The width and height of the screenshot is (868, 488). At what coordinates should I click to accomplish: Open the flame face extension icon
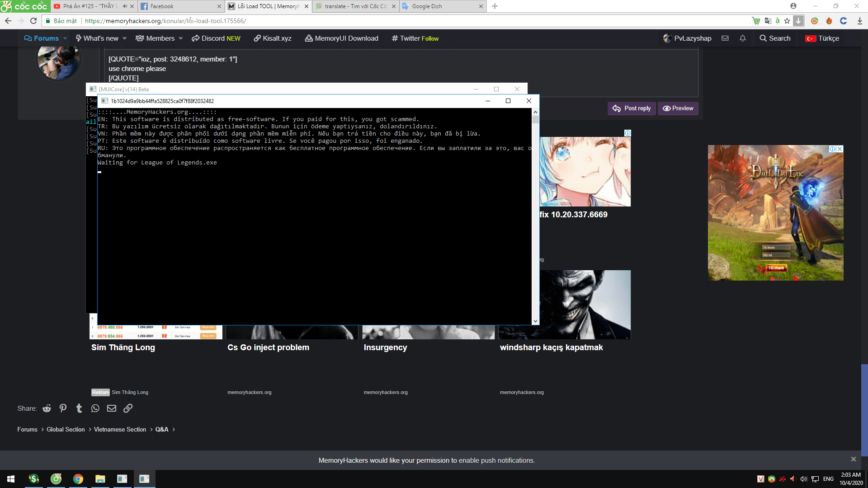pyautogui.click(x=829, y=21)
